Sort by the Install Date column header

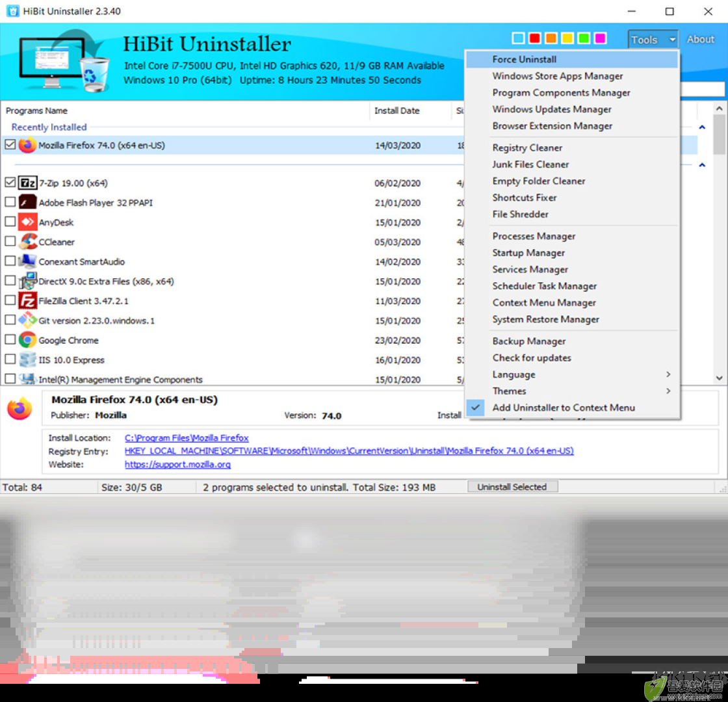[410, 110]
